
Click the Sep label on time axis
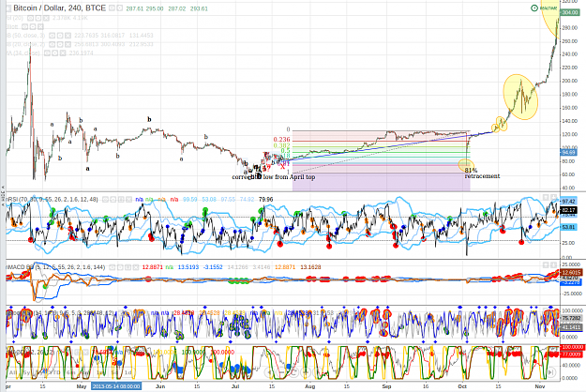point(387,386)
